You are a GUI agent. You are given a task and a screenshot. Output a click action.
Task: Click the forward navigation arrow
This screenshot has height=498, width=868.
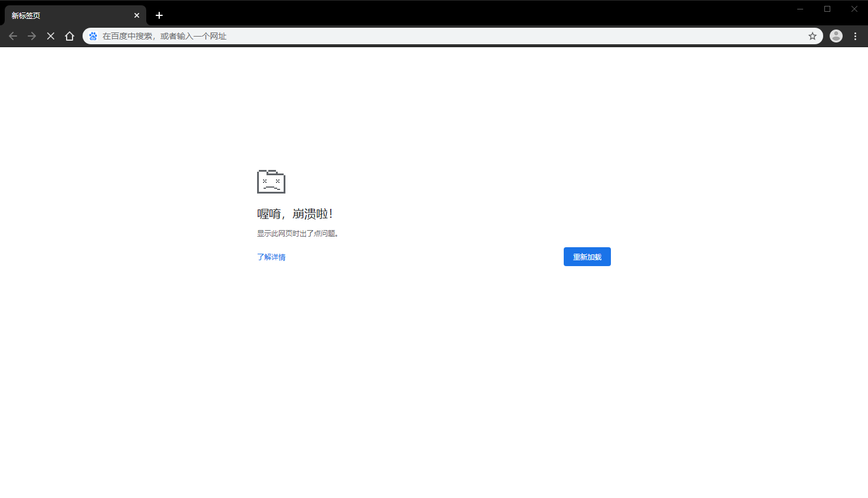tap(32, 36)
